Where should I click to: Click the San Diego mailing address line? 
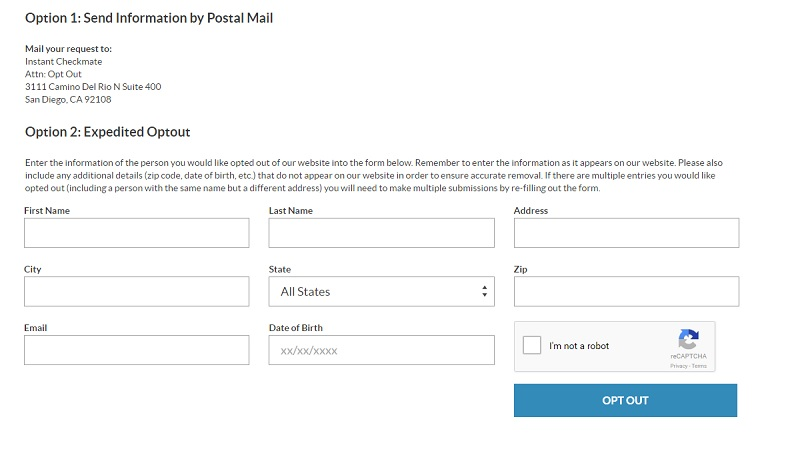(x=68, y=99)
